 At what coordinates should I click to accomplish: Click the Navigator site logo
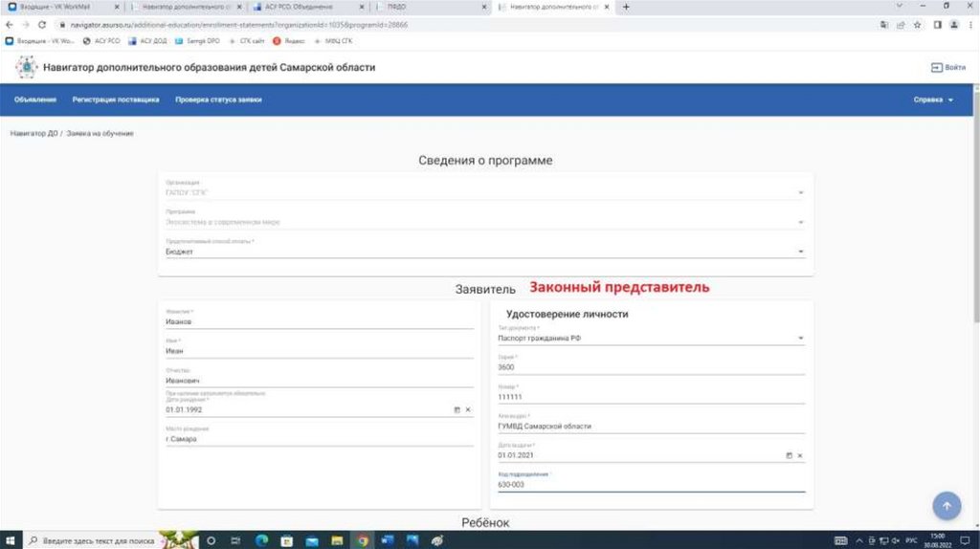click(x=26, y=67)
